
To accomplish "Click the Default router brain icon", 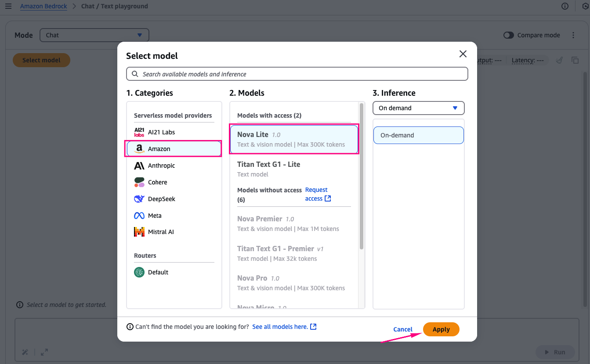I will (x=139, y=272).
